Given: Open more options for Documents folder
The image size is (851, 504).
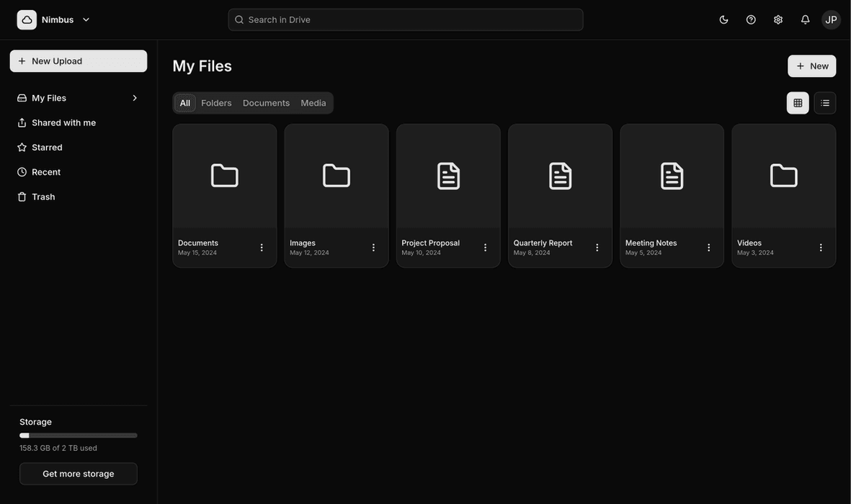Looking at the screenshot, I should point(262,248).
